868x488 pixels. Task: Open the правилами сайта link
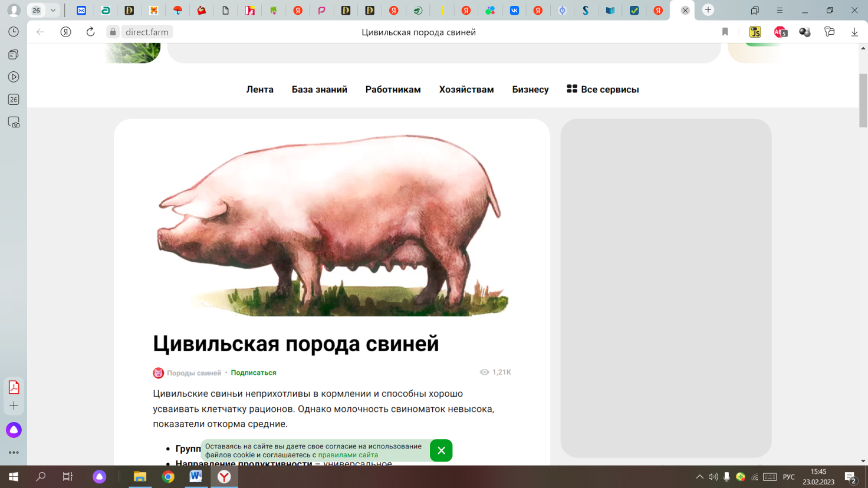pyautogui.click(x=348, y=455)
